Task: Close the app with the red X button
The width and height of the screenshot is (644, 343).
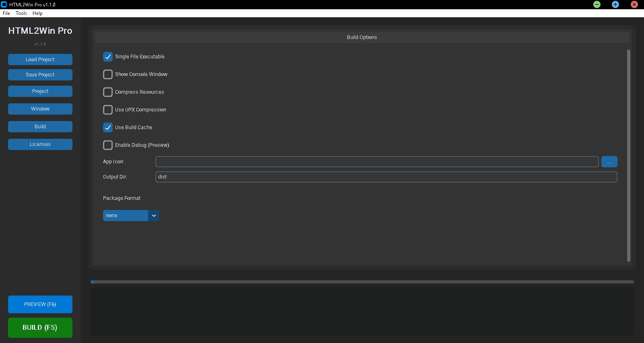Action: click(x=634, y=4)
